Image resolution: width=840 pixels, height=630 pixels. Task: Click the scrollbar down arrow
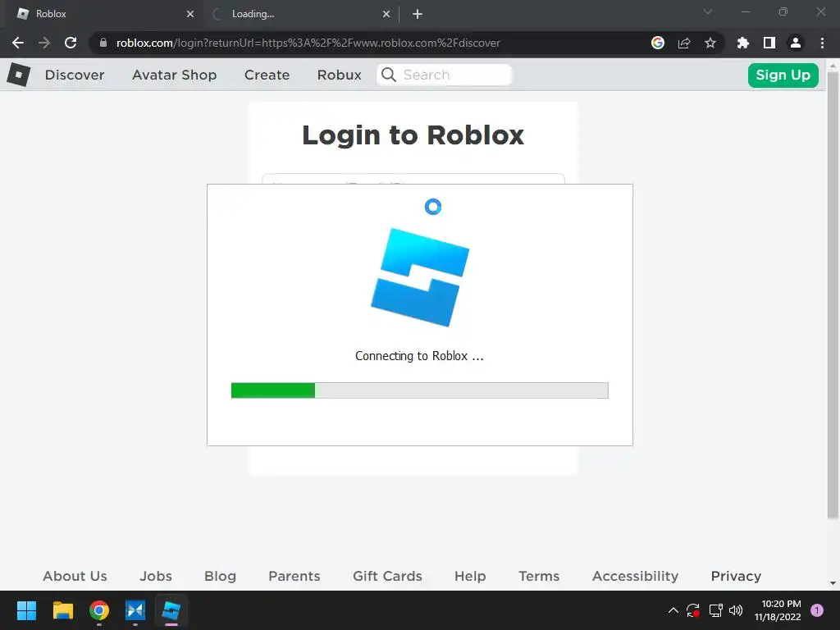click(x=833, y=583)
